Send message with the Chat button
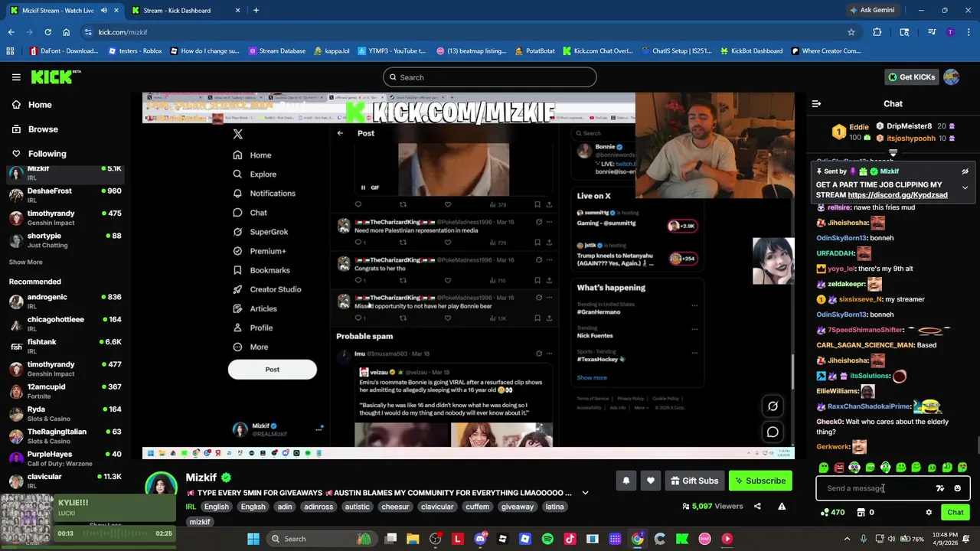 [955, 513]
